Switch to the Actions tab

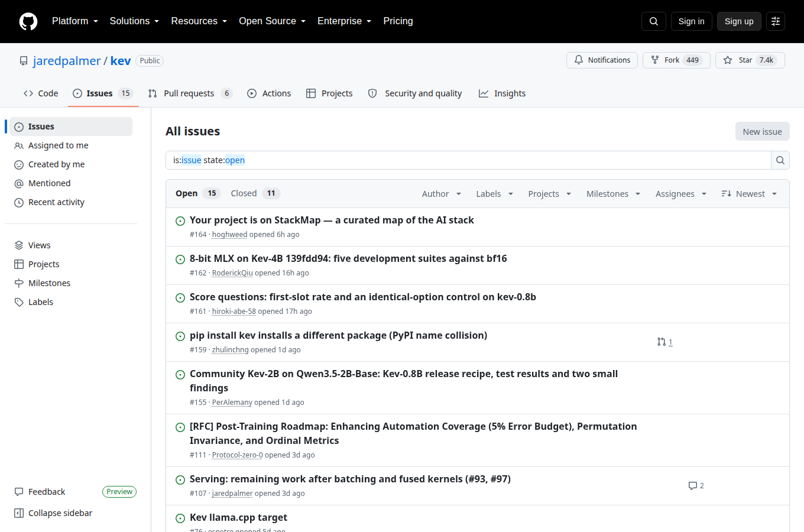269,93
